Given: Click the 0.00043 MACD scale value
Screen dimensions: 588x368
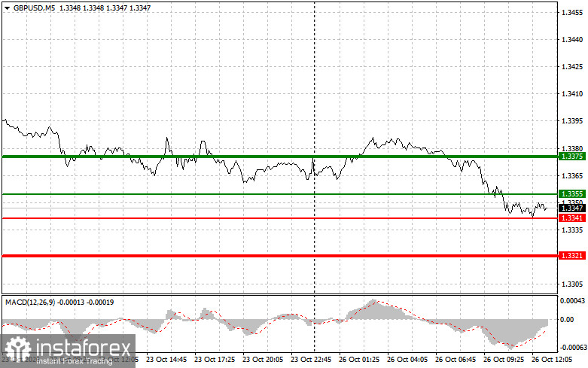Looking at the screenshot, I should coord(572,300).
